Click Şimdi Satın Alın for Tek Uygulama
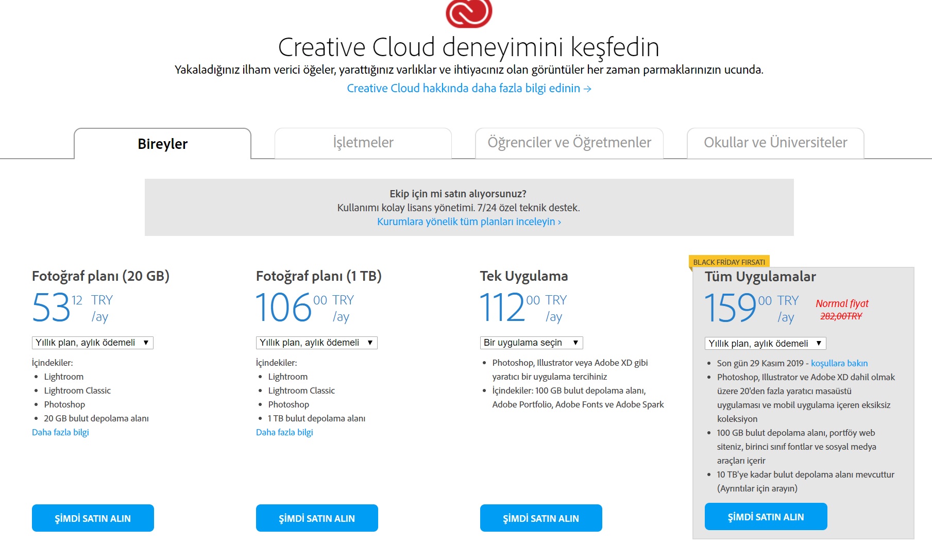The width and height of the screenshot is (932, 560). [541, 518]
